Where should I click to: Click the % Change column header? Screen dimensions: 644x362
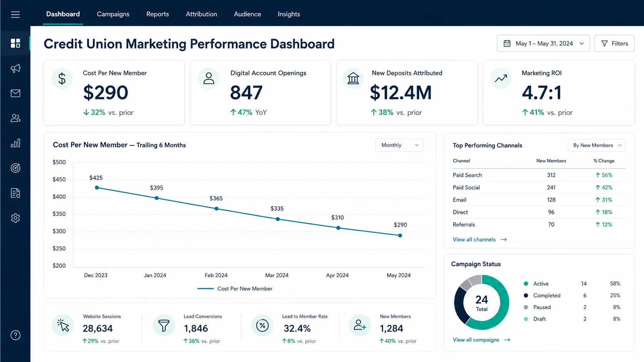click(604, 161)
